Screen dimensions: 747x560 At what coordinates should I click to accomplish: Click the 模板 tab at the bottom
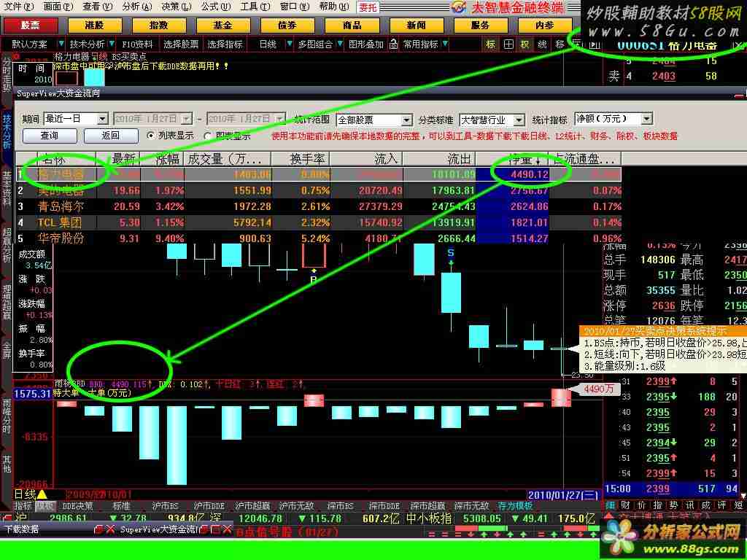44,506
